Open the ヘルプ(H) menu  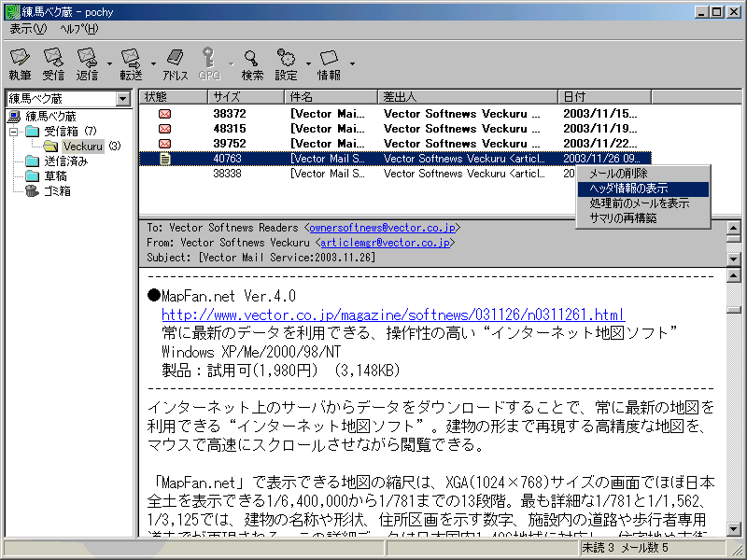tap(79, 29)
